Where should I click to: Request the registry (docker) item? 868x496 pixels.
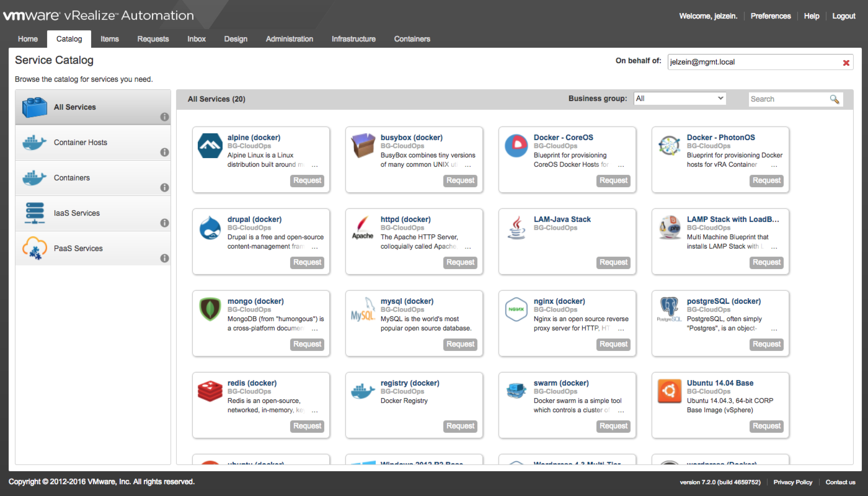pyautogui.click(x=461, y=426)
